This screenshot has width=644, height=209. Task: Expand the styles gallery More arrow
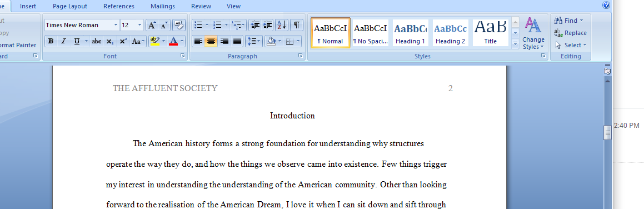pyautogui.click(x=516, y=44)
